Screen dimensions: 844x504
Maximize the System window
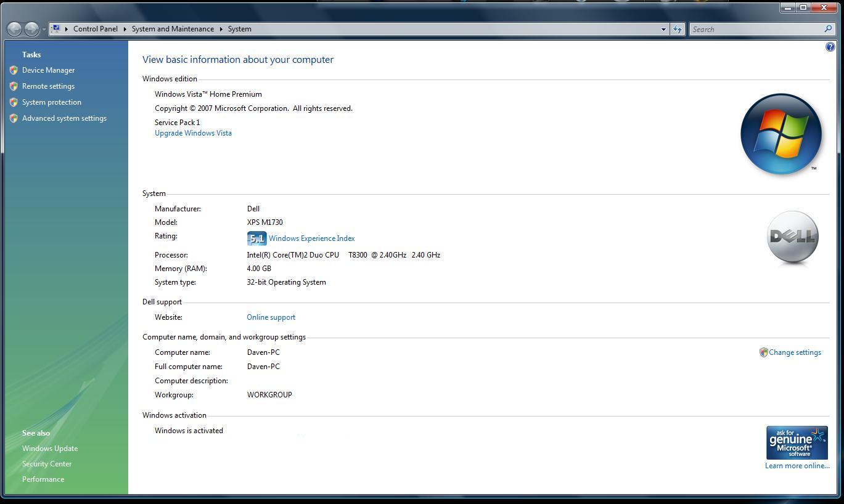click(803, 7)
